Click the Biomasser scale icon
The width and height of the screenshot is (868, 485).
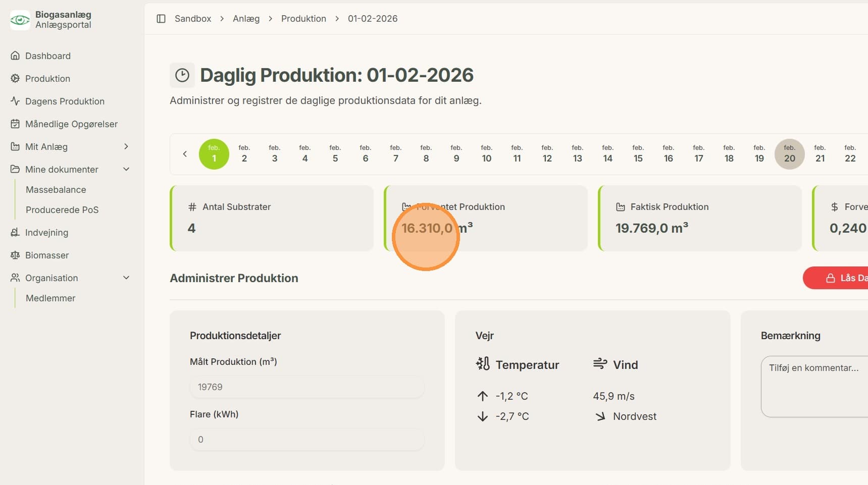pos(15,255)
